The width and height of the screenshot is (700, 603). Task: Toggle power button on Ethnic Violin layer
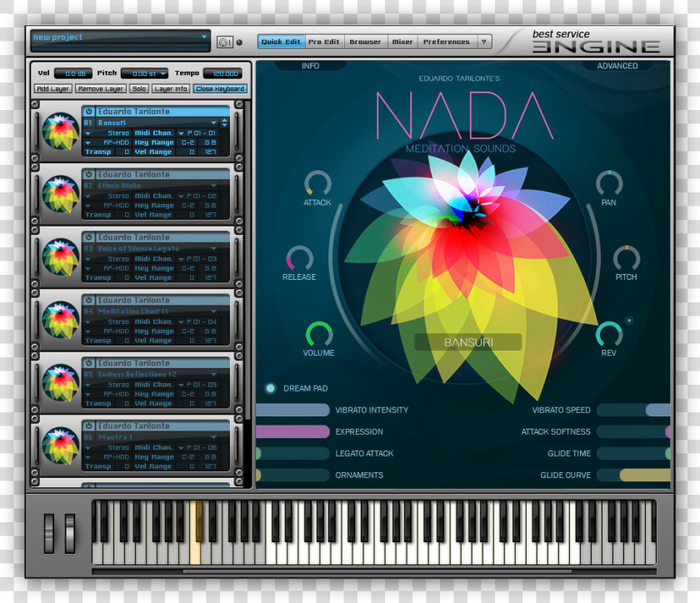pyautogui.click(x=89, y=174)
